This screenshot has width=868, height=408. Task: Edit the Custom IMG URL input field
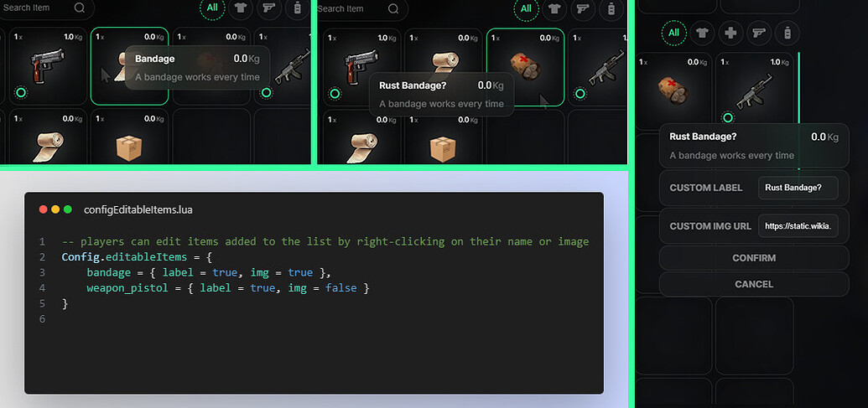(x=798, y=226)
